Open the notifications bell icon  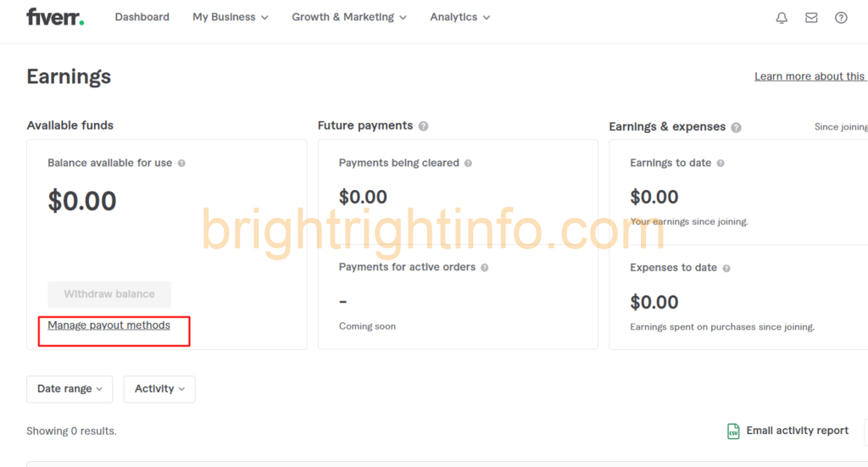coord(782,18)
